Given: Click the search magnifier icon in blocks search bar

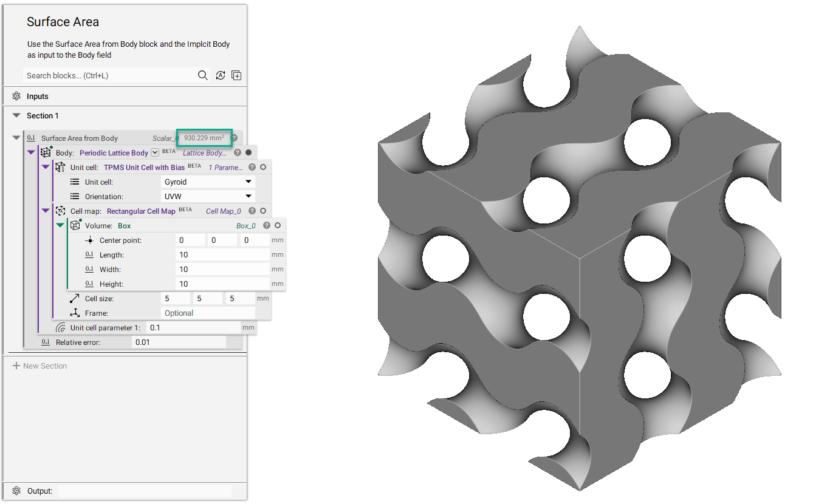Looking at the screenshot, I should click(202, 75).
